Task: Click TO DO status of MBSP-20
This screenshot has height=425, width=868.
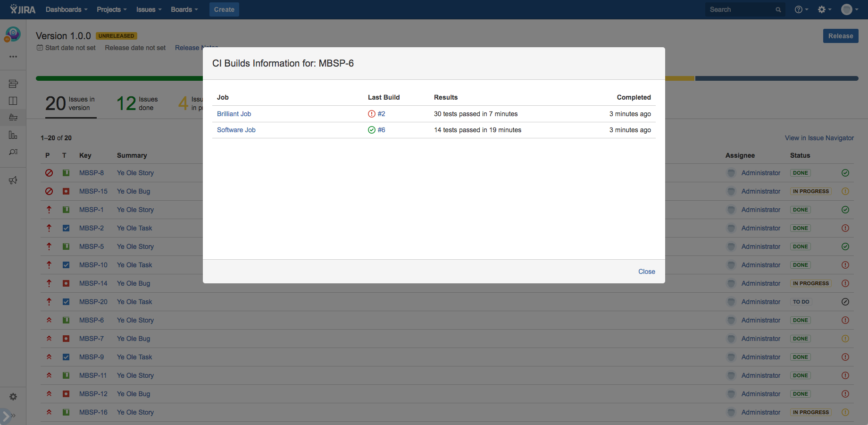Action: click(801, 302)
